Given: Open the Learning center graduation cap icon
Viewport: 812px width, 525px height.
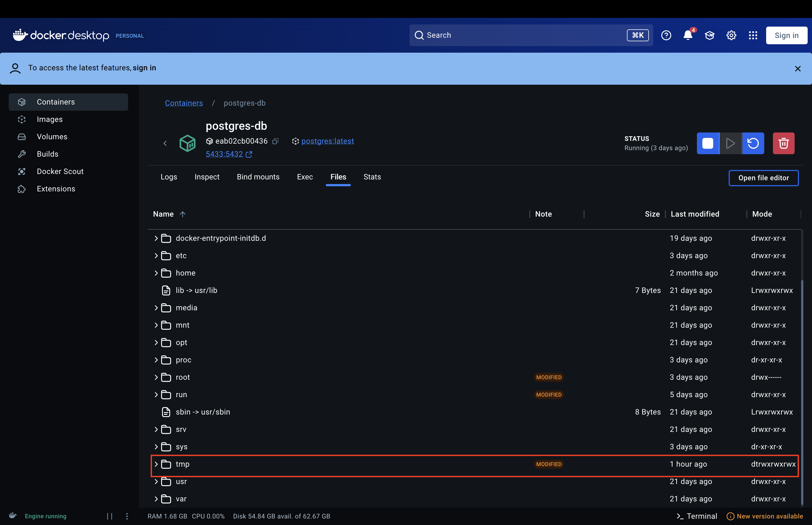Looking at the screenshot, I should [709, 36].
